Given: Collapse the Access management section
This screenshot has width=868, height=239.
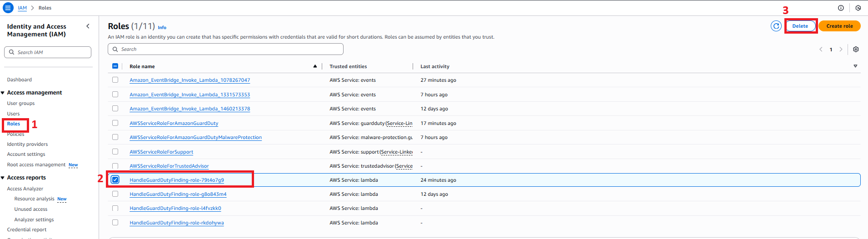Looking at the screenshot, I should pos(3,93).
